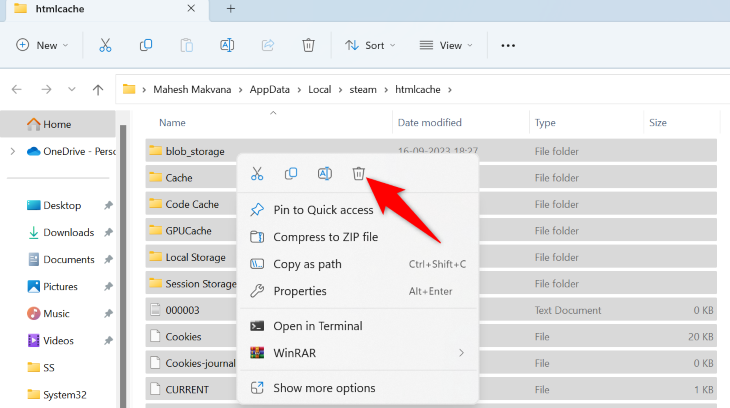
Task: Click the toolbar Share icon
Action: point(268,45)
